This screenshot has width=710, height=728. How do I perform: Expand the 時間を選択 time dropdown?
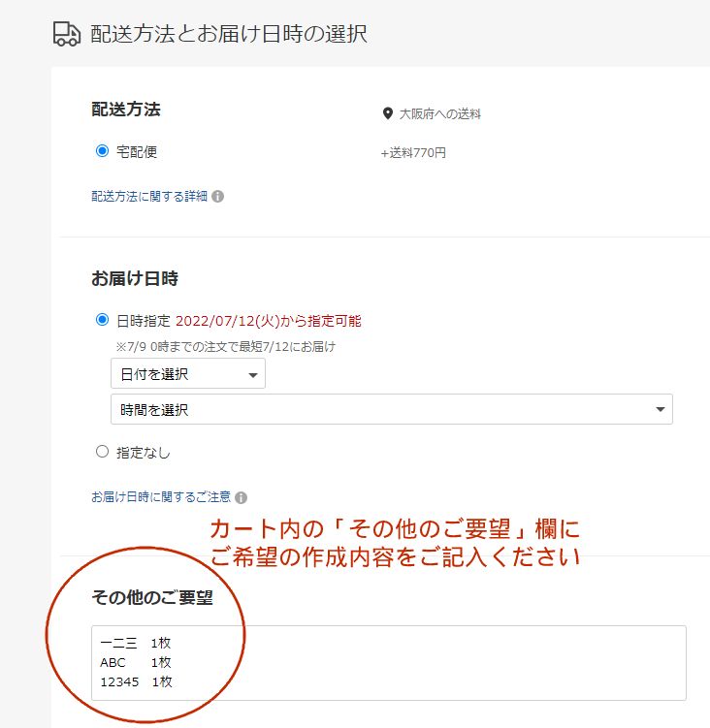coord(391,409)
